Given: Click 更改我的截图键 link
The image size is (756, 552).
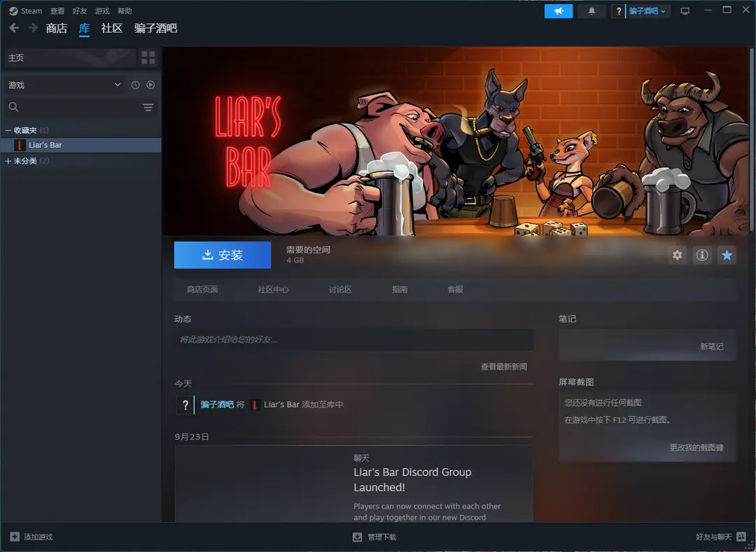Looking at the screenshot, I should pyautogui.click(x=696, y=448).
